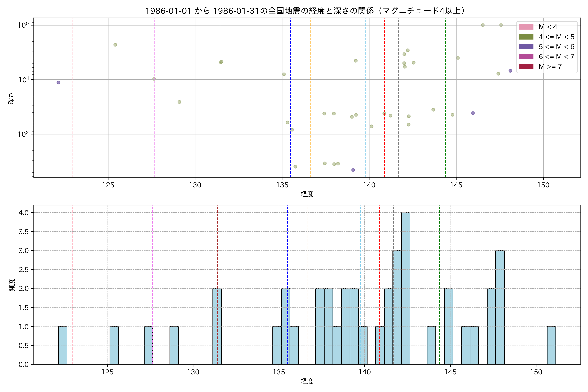Click the purple scatter point at the far left

coord(58,82)
